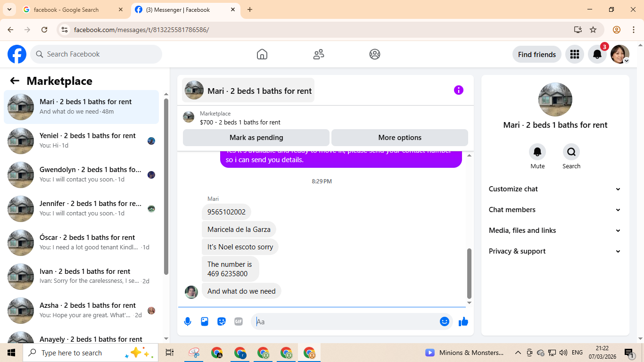Click the install app icon in address bar
The image size is (644, 362).
coord(578,30)
